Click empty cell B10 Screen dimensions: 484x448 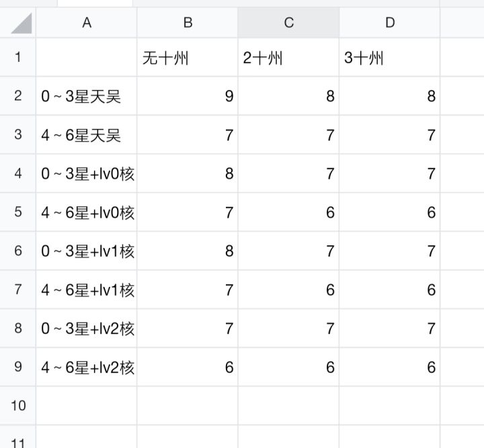tap(188, 405)
